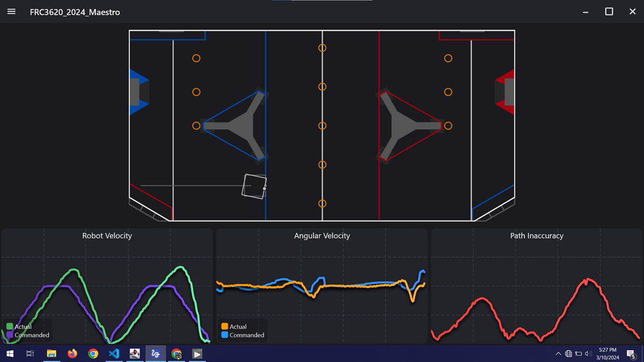Maximize the Maestro window
Screen dimensions: 644x362
[609, 12]
